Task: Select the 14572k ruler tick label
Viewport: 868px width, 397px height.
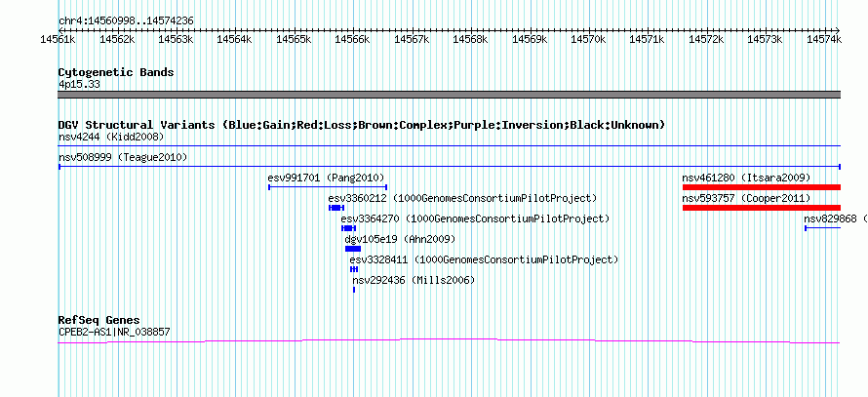Action: [707, 39]
